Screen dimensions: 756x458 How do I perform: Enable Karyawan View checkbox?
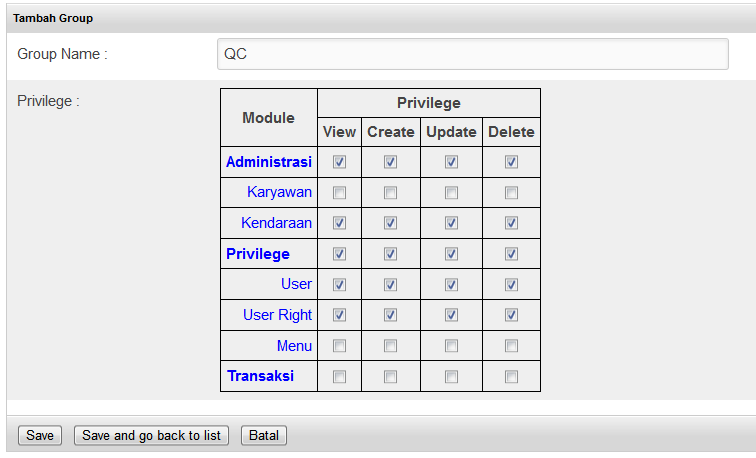[x=339, y=193]
